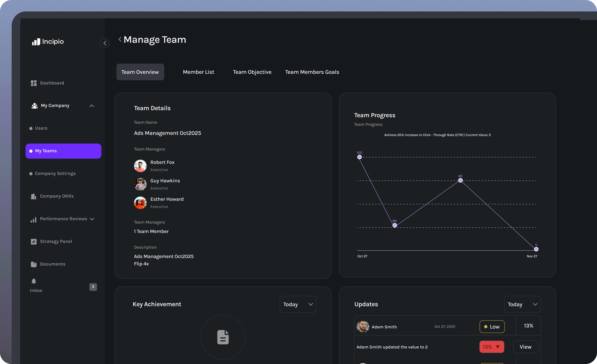Viewport: 597px width, 364px height.
Task: Select the Company OKRs sidebar icon
Action: 34,196
